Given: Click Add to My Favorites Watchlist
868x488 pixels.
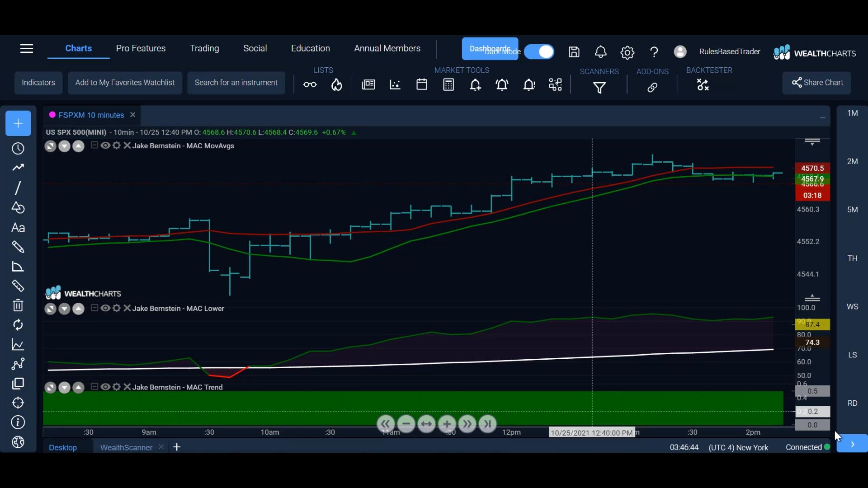Looking at the screenshot, I should [125, 83].
